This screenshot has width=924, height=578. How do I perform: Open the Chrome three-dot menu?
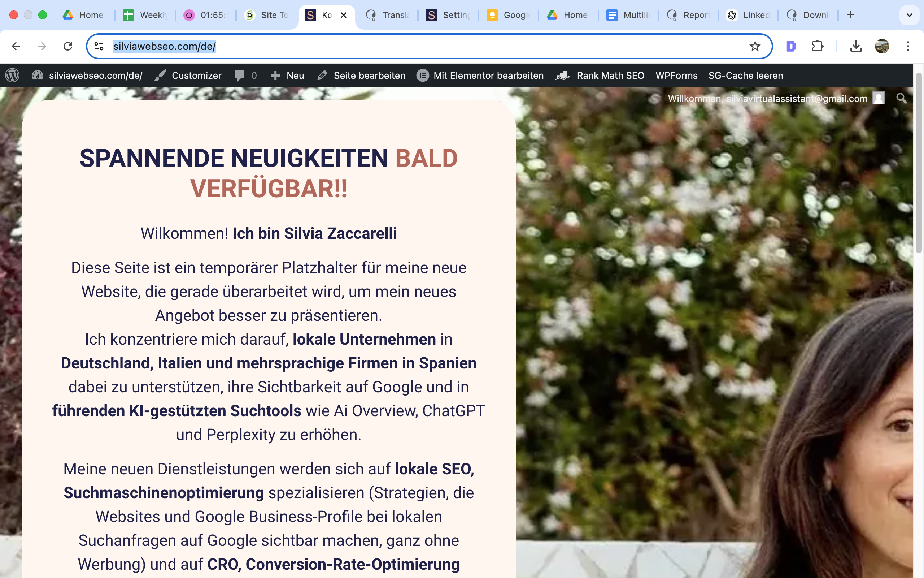(908, 46)
